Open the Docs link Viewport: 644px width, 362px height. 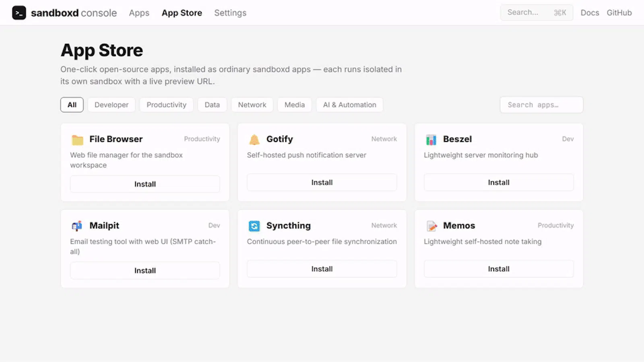[590, 13]
